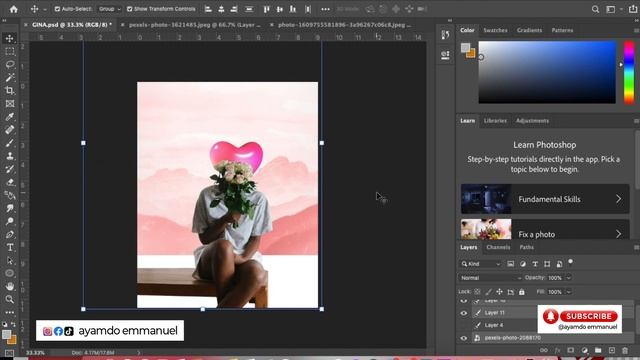Open the Normal blend mode dropdown
The width and height of the screenshot is (640, 360).
pyautogui.click(x=491, y=278)
